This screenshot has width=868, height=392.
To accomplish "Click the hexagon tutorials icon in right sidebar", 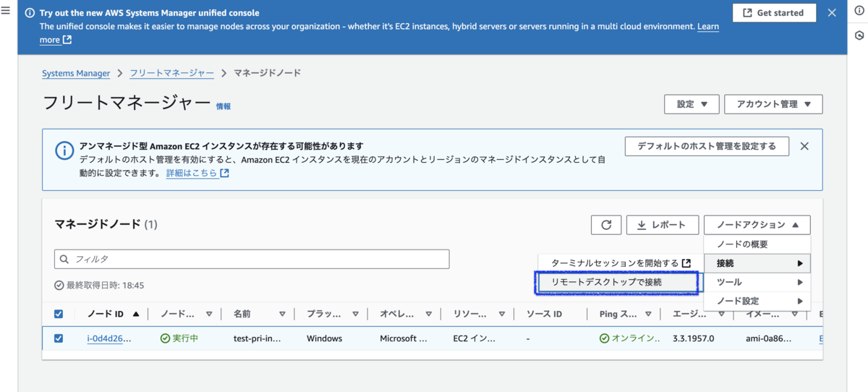I will click(859, 35).
